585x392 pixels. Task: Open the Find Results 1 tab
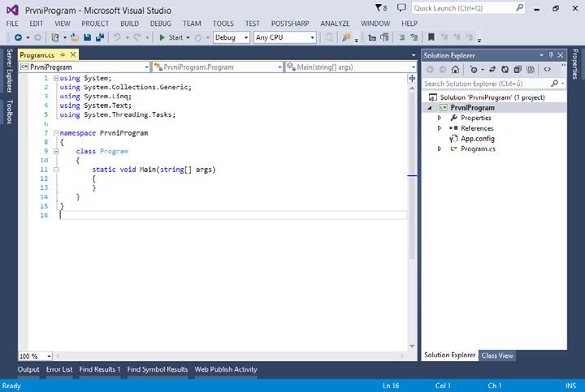point(100,369)
